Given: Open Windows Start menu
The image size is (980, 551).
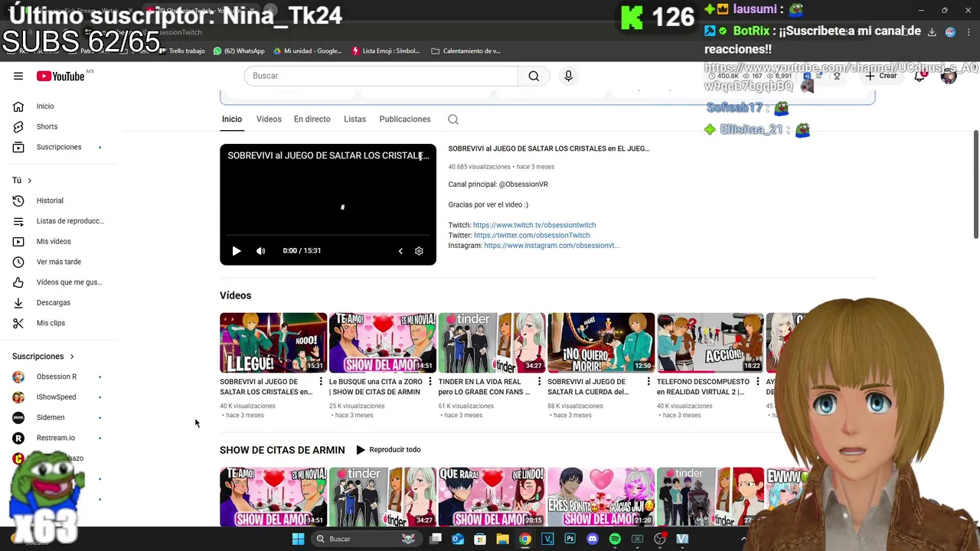Looking at the screenshot, I should coord(298,539).
